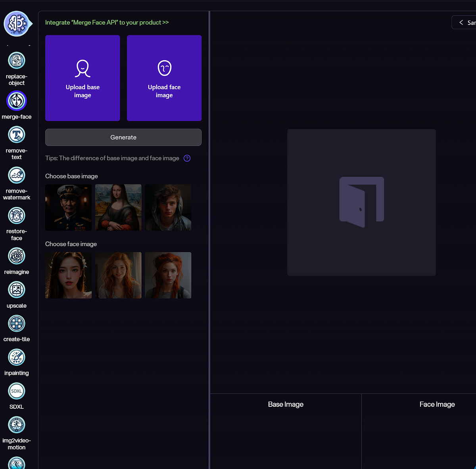Open the remove-text tool
Screen dimensions: 476x469
17,135
